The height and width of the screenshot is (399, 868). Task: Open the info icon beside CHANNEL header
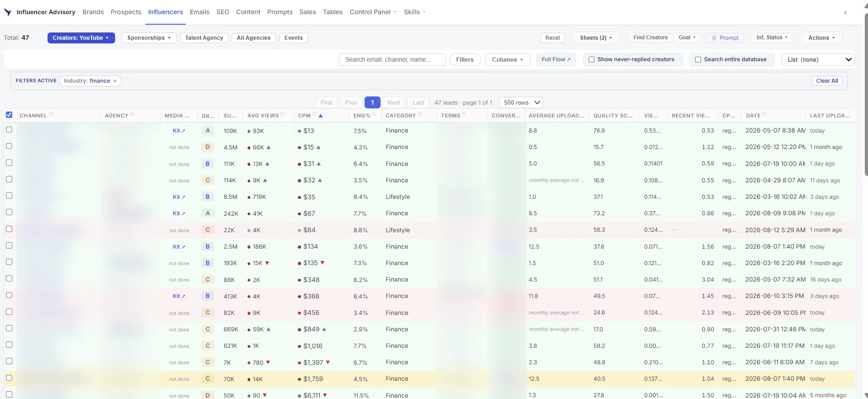pyautogui.click(x=50, y=114)
